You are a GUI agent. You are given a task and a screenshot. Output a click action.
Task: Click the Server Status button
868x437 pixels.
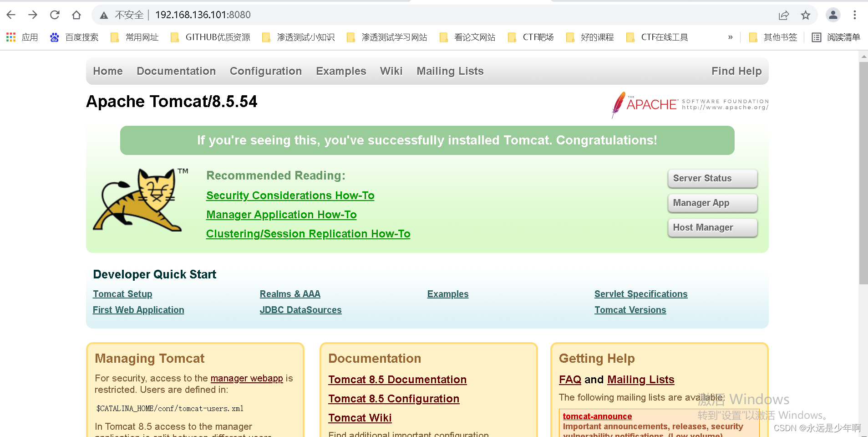point(712,179)
